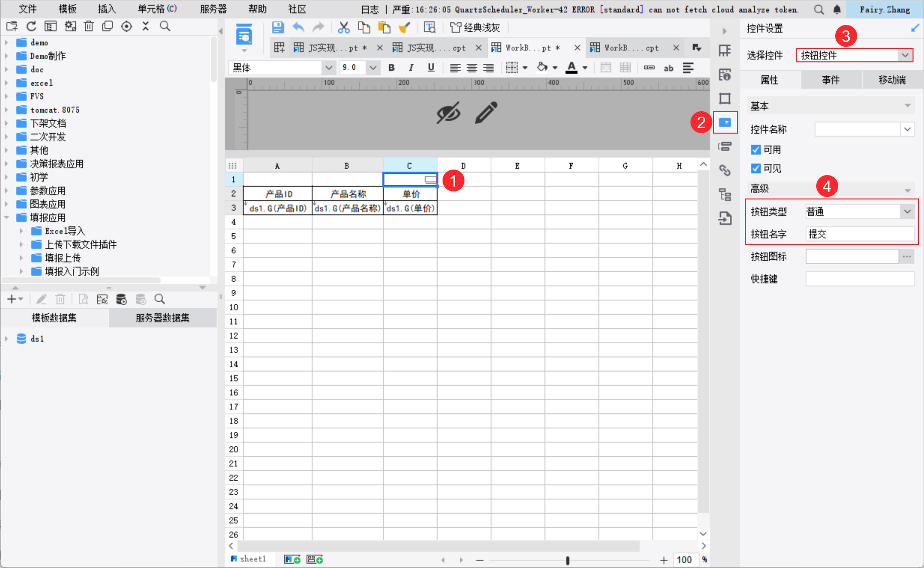
Task: Toggle Italic formatting
Action: (x=411, y=68)
